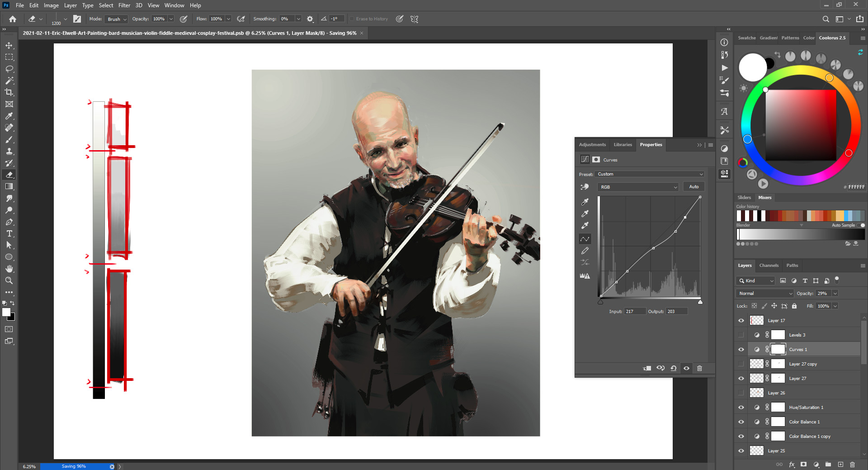Create a new layer from Layers panel footer
Screen dimensions: 868x470
pos(840,464)
